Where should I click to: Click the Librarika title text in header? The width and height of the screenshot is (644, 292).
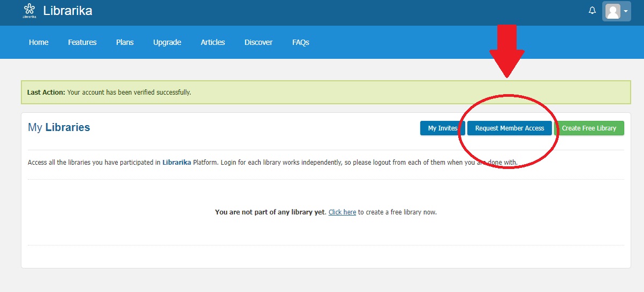pos(67,10)
